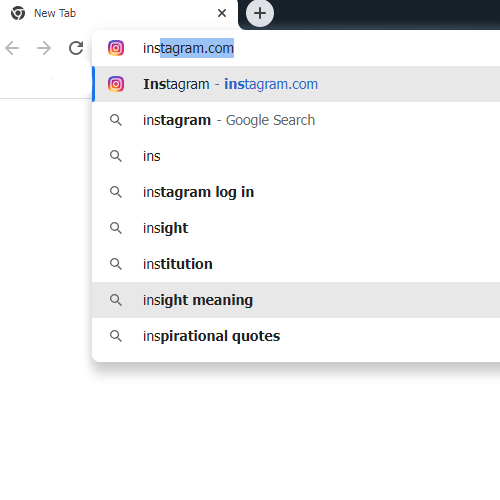Click the Instagram logo in first suggestion

point(116,84)
